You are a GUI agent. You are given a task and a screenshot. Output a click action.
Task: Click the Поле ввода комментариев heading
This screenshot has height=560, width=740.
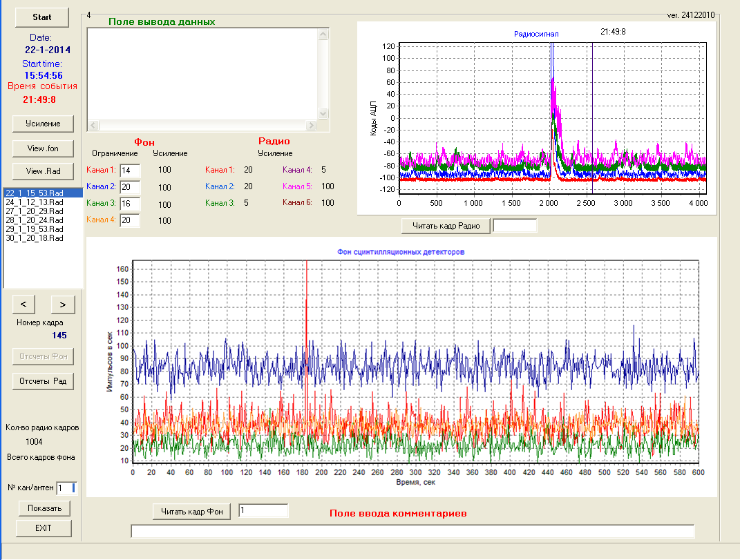point(398,513)
